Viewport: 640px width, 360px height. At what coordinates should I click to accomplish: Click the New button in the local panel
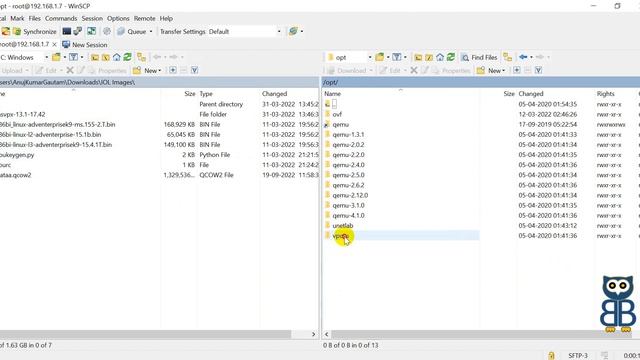point(147,71)
